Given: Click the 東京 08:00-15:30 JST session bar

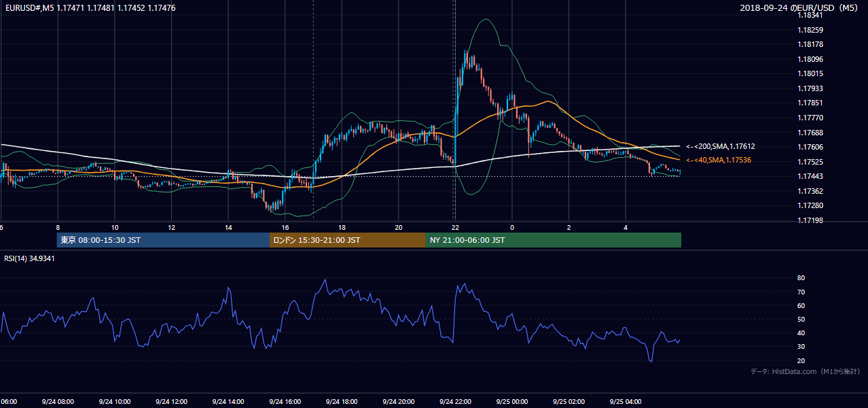Looking at the screenshot, I should click(163, 240).
